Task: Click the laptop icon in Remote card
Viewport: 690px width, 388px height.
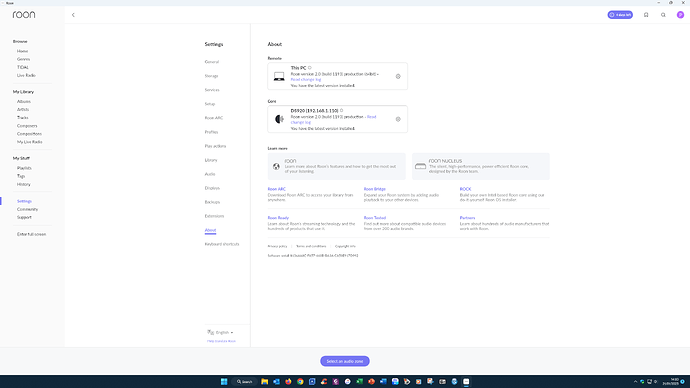Action: 279,77
